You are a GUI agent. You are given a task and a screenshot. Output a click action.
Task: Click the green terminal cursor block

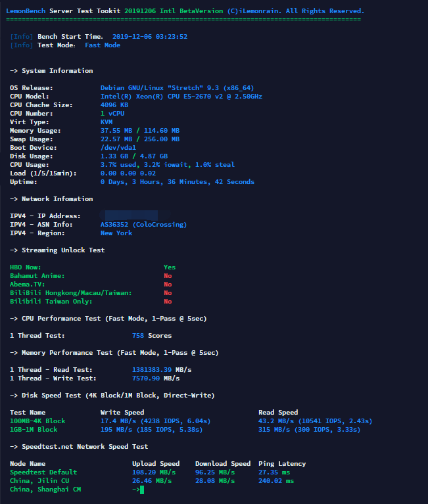(x=141, y=490)
